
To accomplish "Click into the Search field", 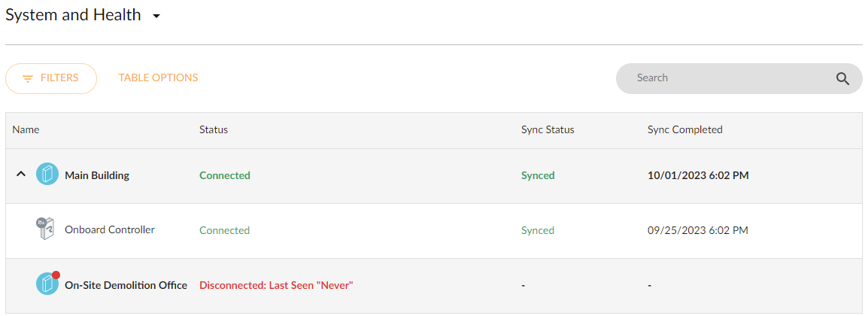I will coord(739,78).
